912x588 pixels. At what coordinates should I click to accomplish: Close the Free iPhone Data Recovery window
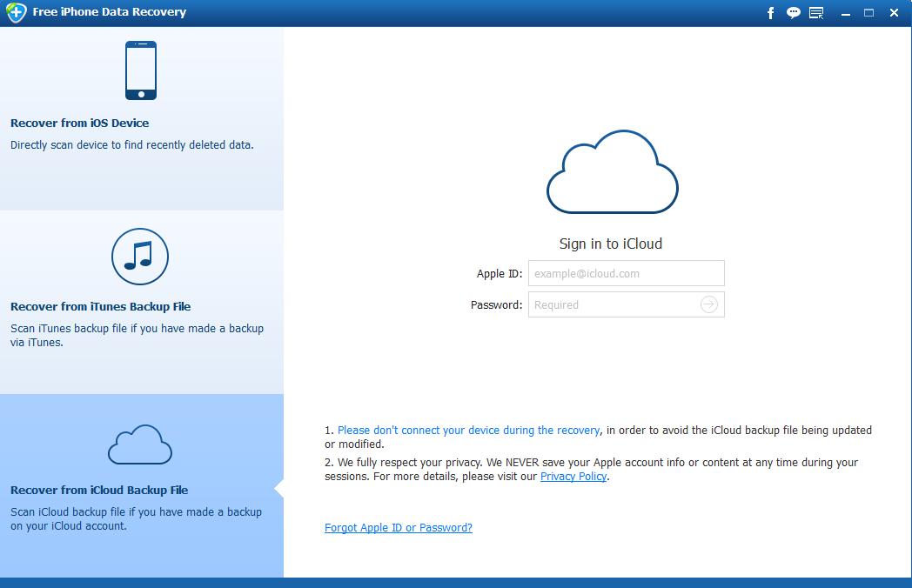(x=893, y=13)
